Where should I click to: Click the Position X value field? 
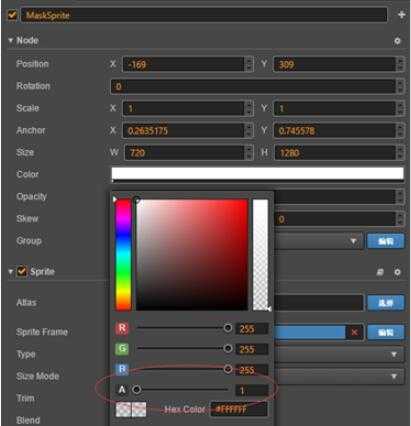pos(188,64)
